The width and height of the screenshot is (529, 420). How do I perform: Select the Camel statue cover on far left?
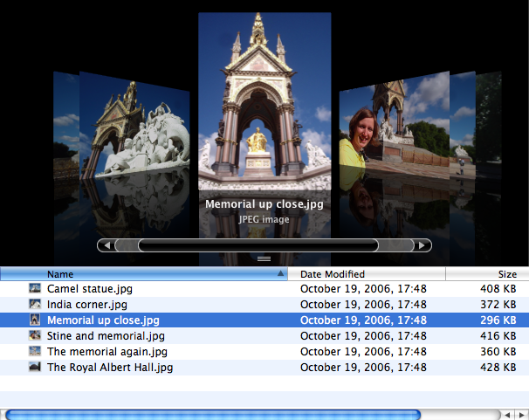pyautogui.click(x=66, y=125)
